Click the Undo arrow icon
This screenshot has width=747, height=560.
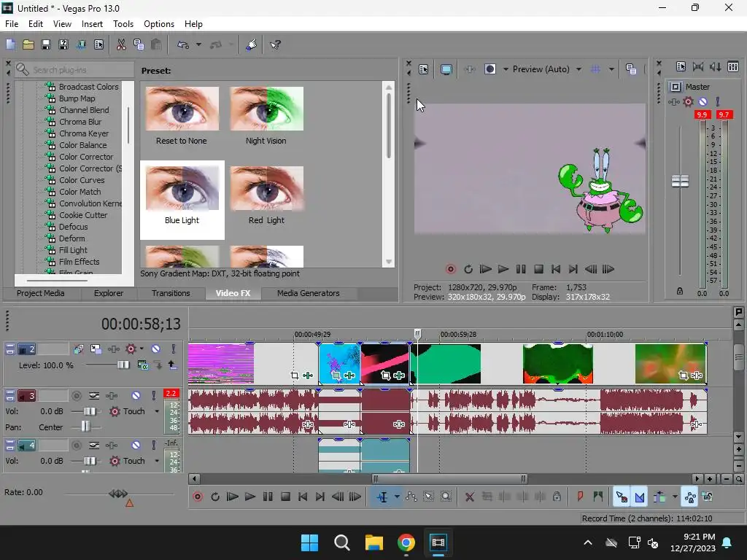pos(183,44)
